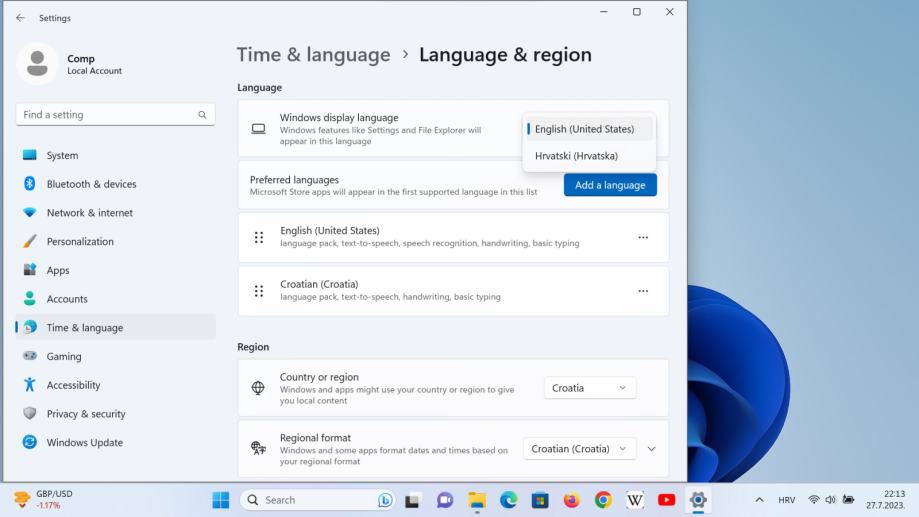Open Wikipedia app on taskbar
Viewport: 919px width, 517px height.
click(635, 500)
